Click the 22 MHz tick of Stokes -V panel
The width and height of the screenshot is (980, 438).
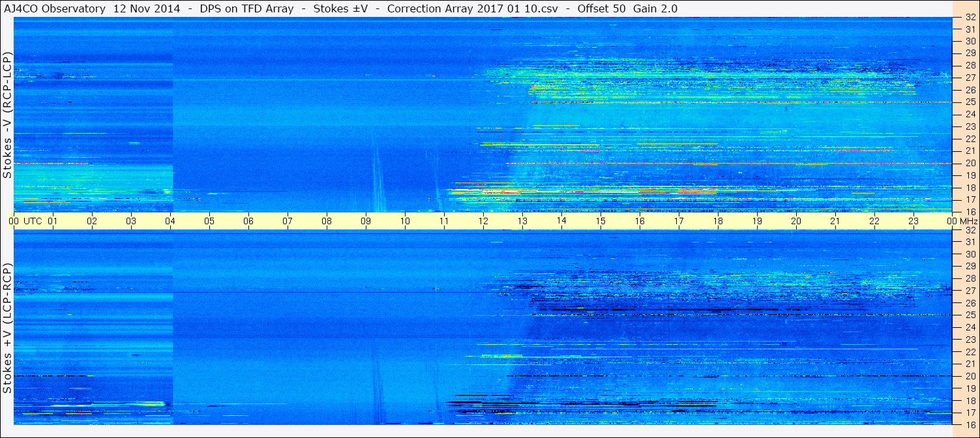pyautogui.click(x=970, y=139)
